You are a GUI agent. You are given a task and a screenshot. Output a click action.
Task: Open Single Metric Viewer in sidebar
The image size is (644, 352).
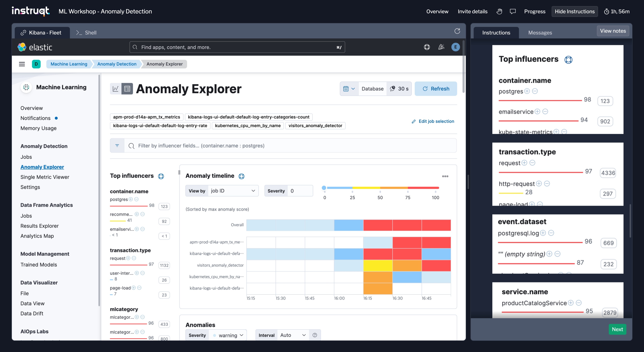click(x=45, y=177)
